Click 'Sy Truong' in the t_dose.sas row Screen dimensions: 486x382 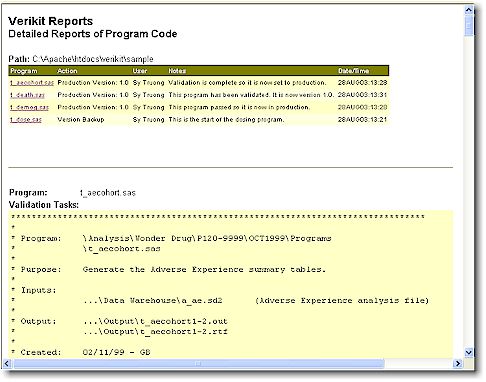149,120
